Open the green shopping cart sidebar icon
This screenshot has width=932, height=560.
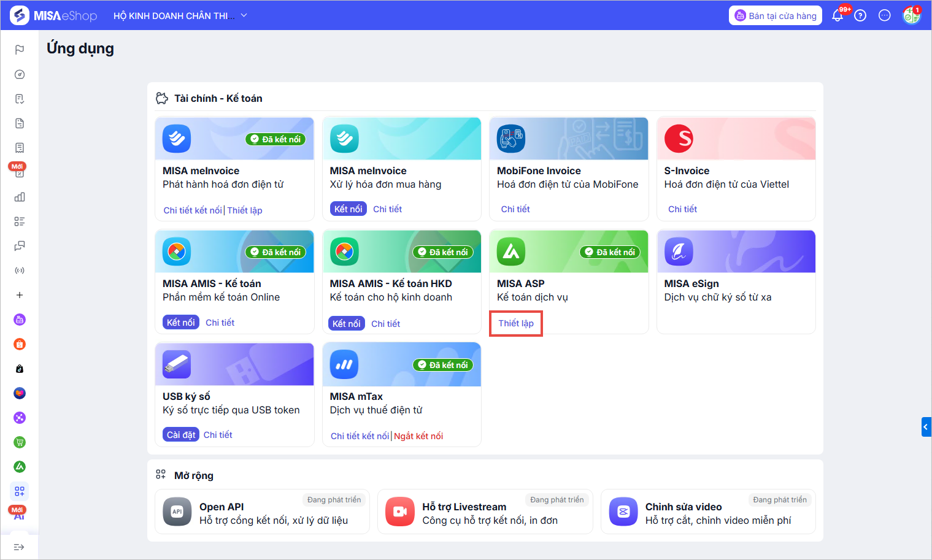20,442
